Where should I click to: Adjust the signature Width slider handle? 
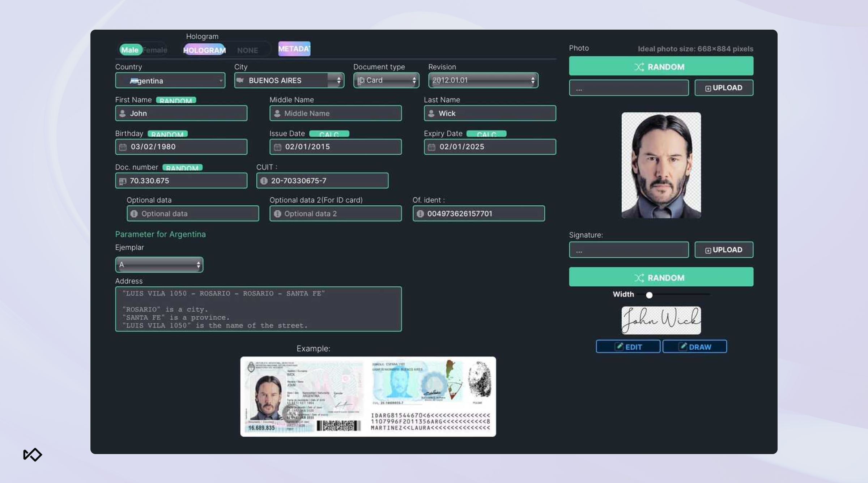(x=649, y=295)
